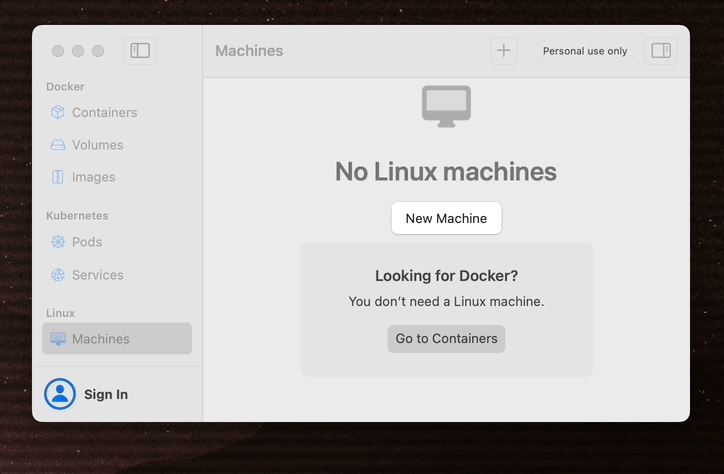Viewport: 724px width, 474px height.
Task: Click the Machines title in toolbar
Action: [249, 51]
